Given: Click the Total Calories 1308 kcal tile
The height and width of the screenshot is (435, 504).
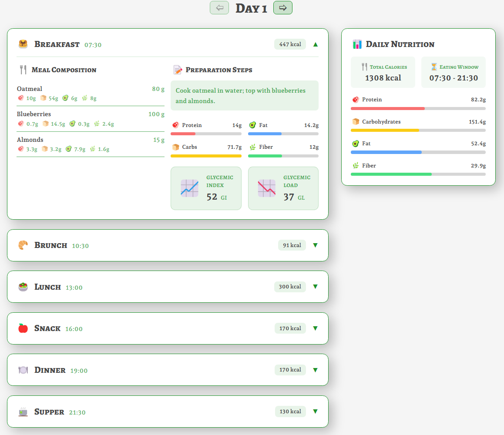Looking at the screenshot, I should pyautogui.click(x=383, y=72).
